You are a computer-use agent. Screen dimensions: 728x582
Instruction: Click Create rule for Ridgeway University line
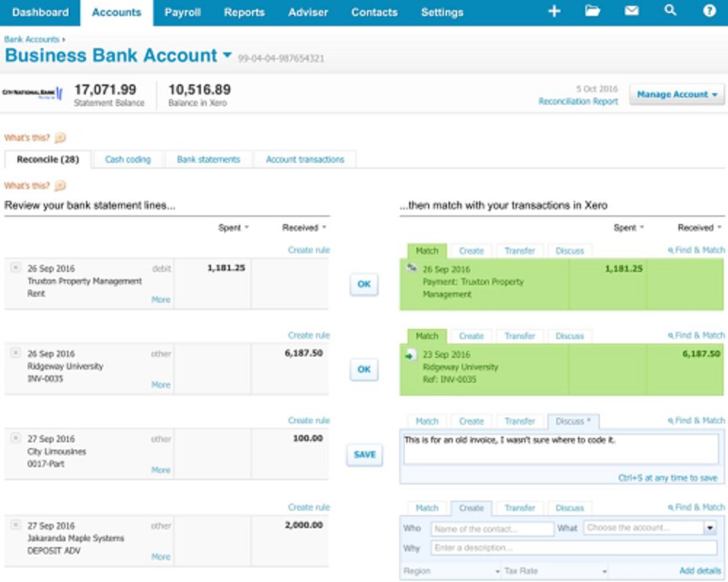309,335
